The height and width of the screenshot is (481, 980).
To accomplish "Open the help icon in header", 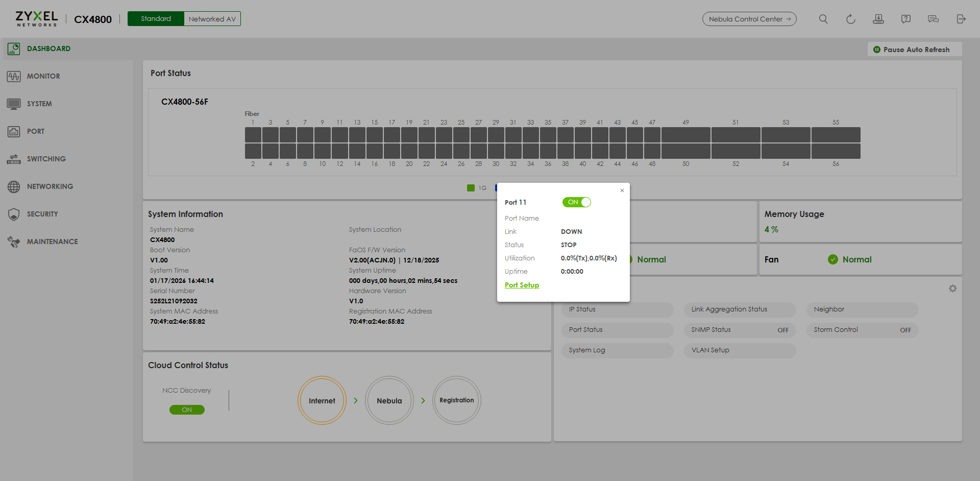I will coord(905,19).
